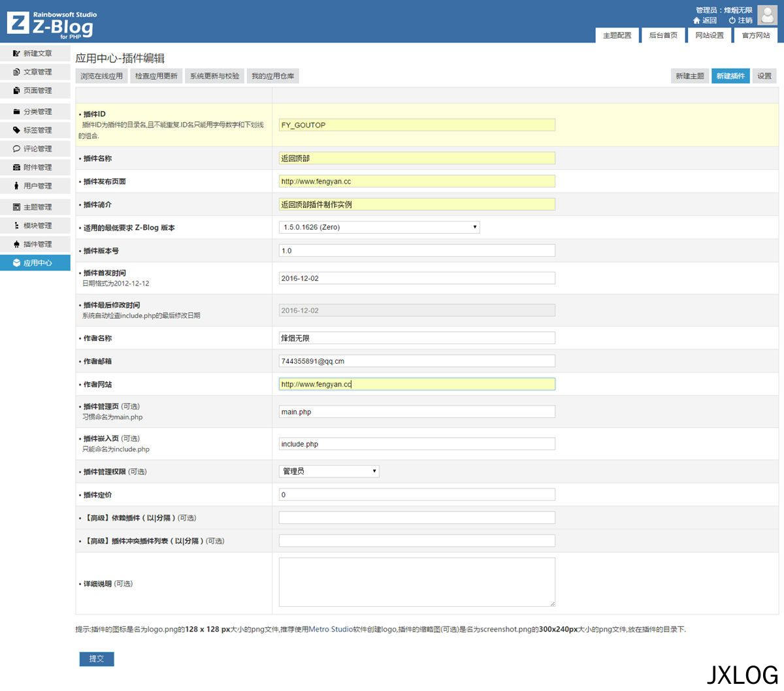Focus the 插件定价 price field

(x=417, y=494)
